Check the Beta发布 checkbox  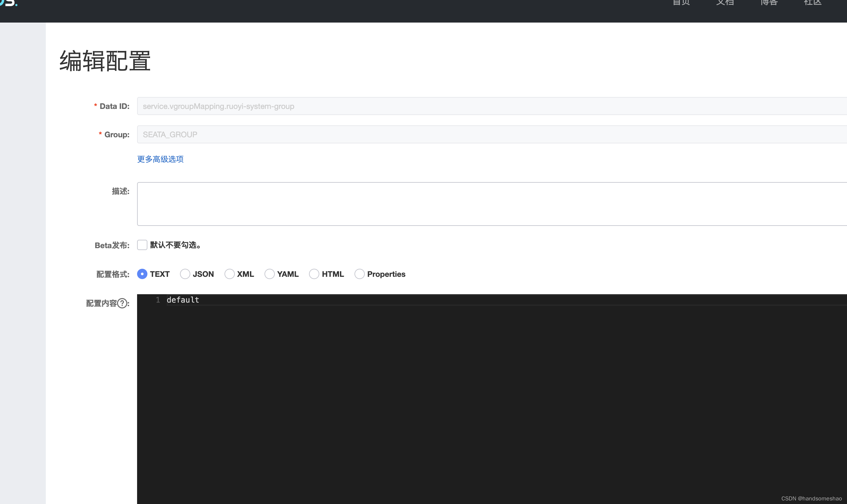(142, 245)
